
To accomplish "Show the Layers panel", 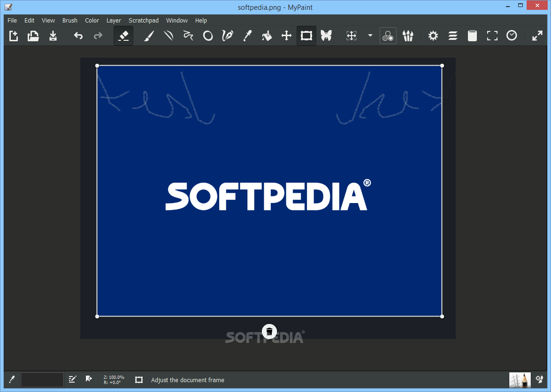I will [x=452, y=36].
